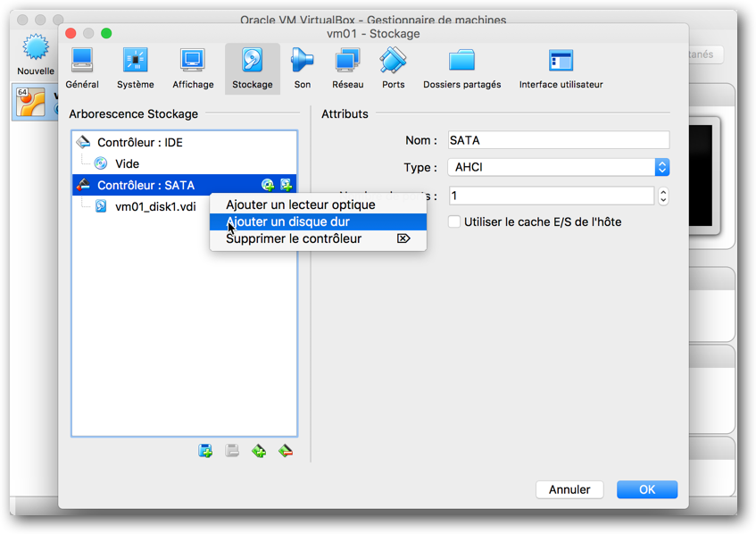Close the vm01 Stockage dialog
756x534 pixels.
coord(71,33)
